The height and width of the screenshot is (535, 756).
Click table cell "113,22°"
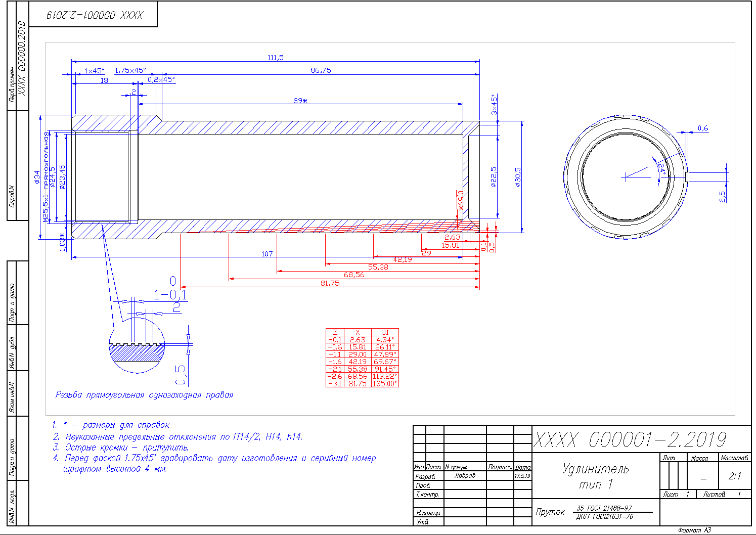coord(385,376)
